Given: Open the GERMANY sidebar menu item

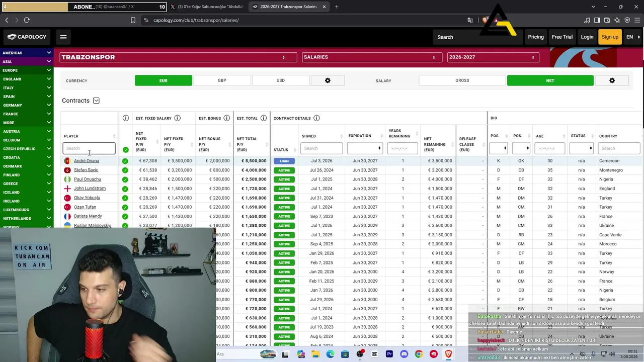Looking at the screenshot, I should [27, 105].
